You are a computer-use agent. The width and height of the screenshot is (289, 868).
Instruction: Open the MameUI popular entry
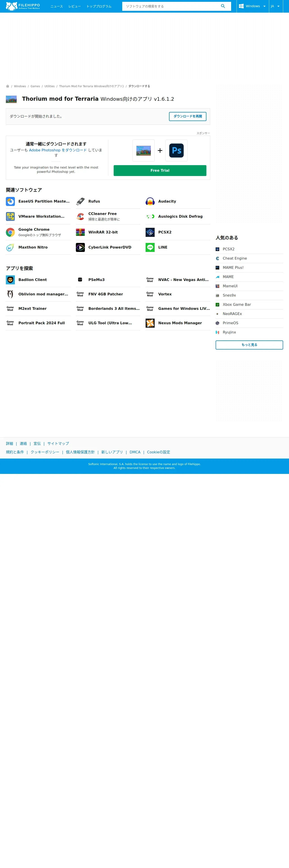pyautogui.click(x=249, y=286)
